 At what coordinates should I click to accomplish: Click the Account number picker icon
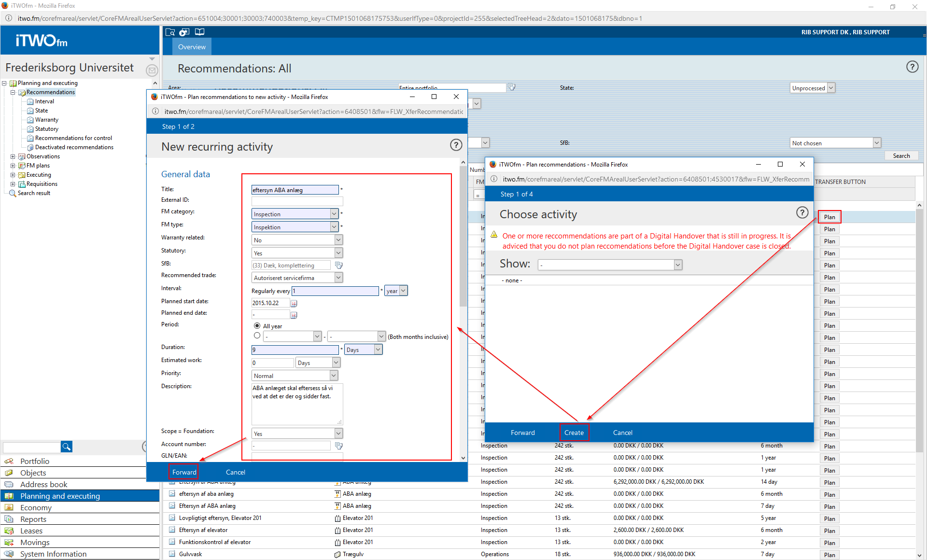[339, 445]
